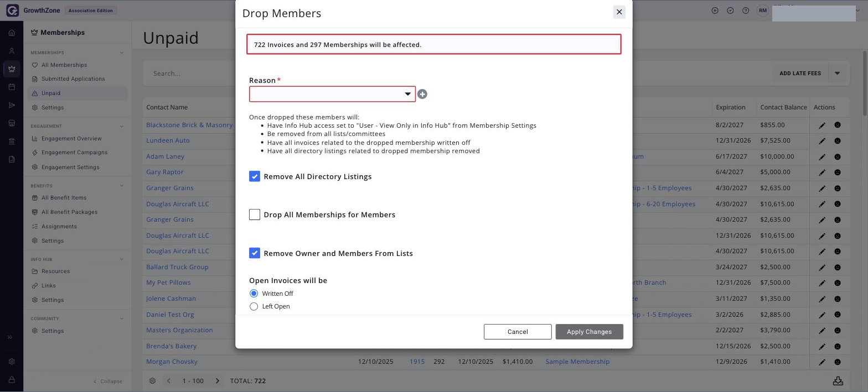Image resolution: width=868 pixels, height=392 pixels.
Task: Close the Drop Members dialog
Action: (619, 12)
